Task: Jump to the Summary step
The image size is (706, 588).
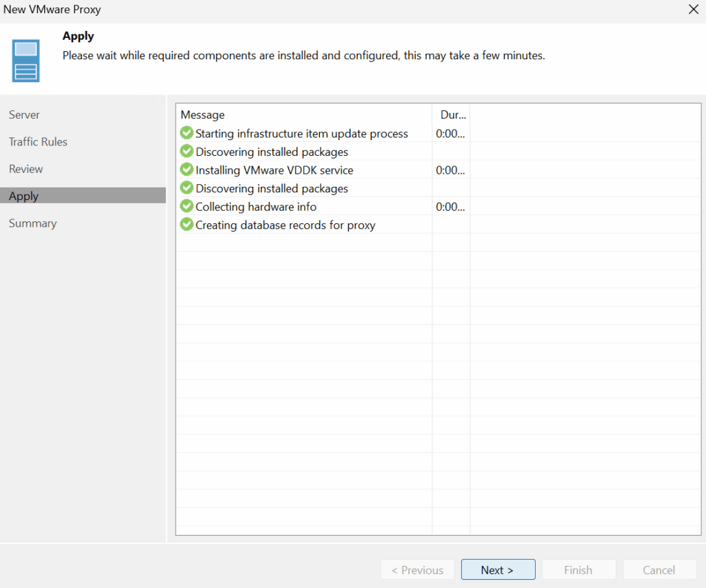Action: pyautogui.click(x=33, y=223)
